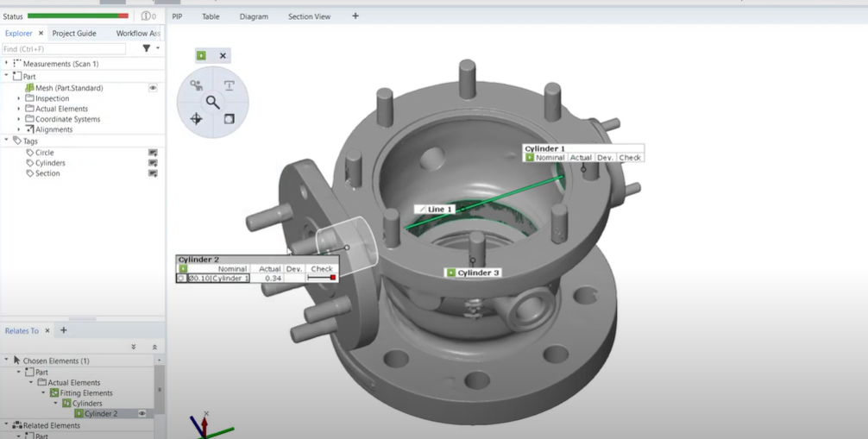Viewport: 868px width, 439px height.
Task: Click the green icon of Cylinder 3 label
Action: [x=451, y=273]
